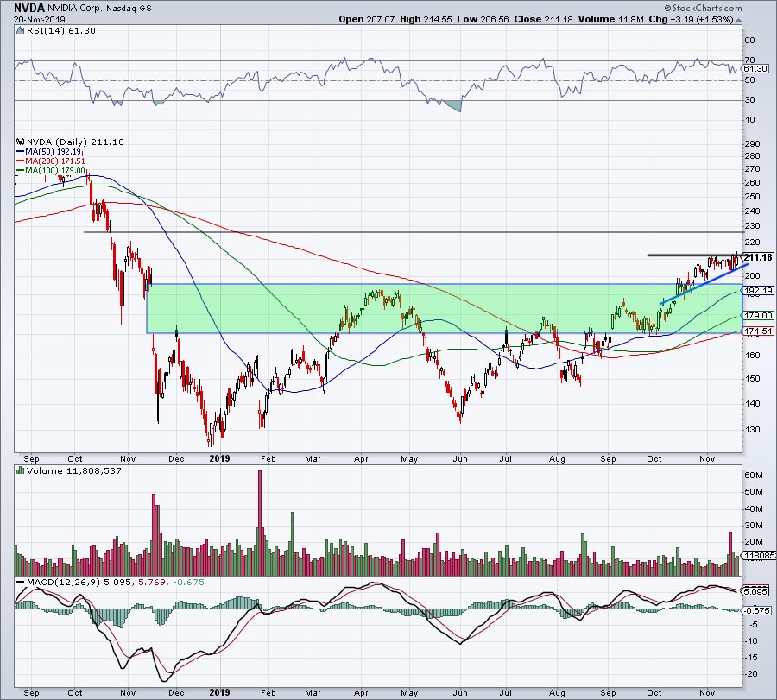Click the Chg +3.19 (+1.53%) header value
The width and height of the screenshot is (777, 700).
click(691, 19)
